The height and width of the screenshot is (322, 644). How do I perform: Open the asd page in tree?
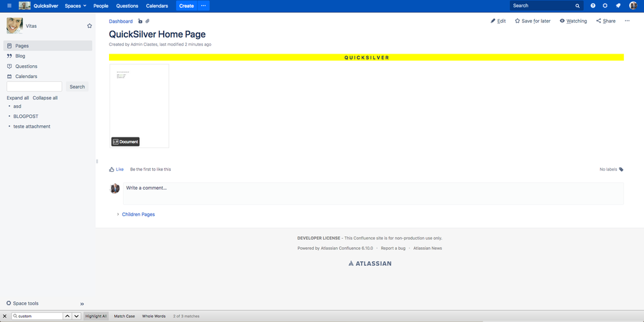17,106
